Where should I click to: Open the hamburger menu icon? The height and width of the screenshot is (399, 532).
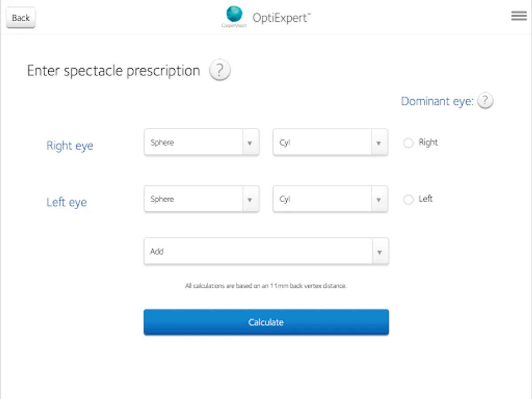pos(519,16)
